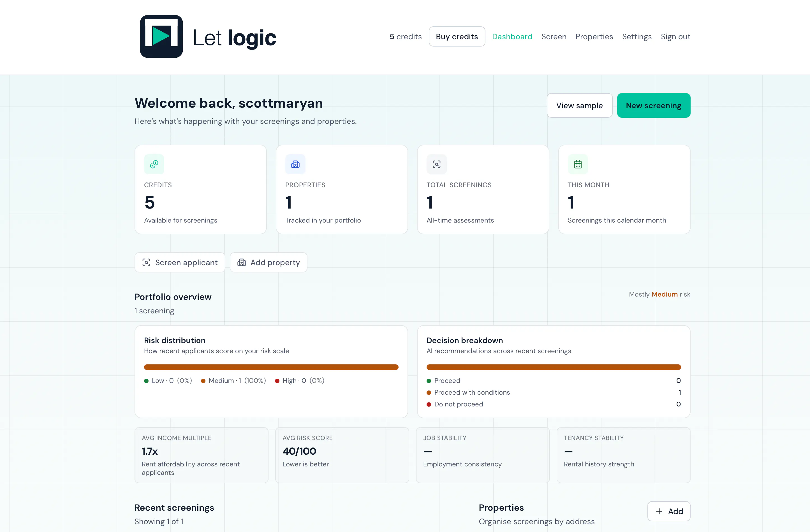Image resolution: width=810 pixels, height=532 pixels.
Task: Click the building icon on Add property button
Action: click(x=242, y=262)
